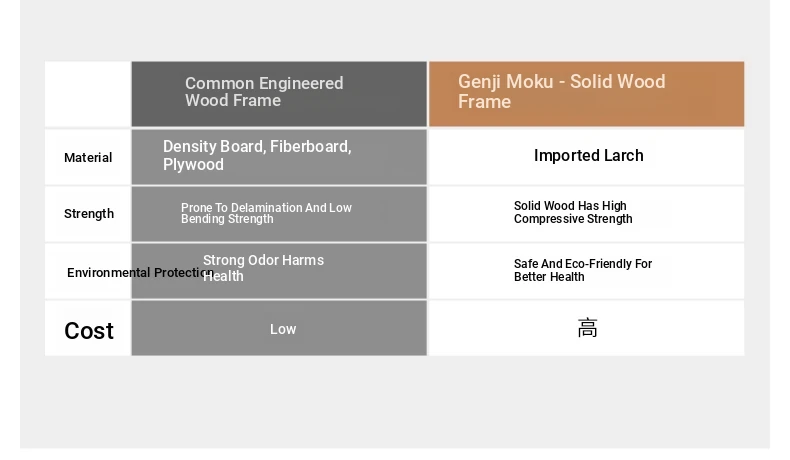Screen dimensions: 790x460
Task: Click the Low cost cell
Action: click(x=279, y=328)
